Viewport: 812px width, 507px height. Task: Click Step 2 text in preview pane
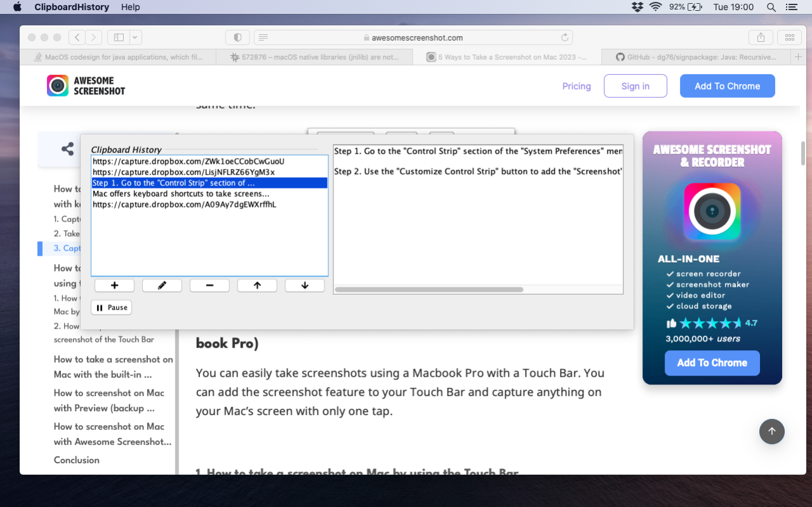pos(478,171)
